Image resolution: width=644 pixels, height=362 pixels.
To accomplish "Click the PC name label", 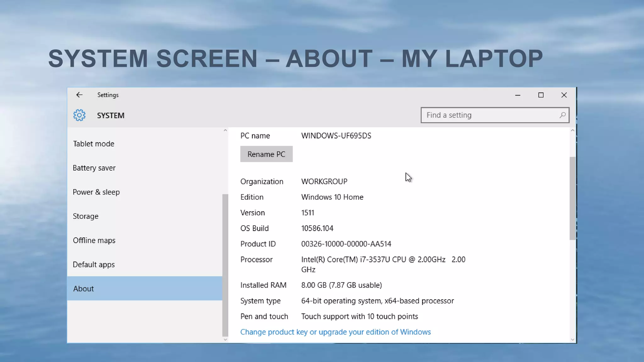I will (255, 136).
